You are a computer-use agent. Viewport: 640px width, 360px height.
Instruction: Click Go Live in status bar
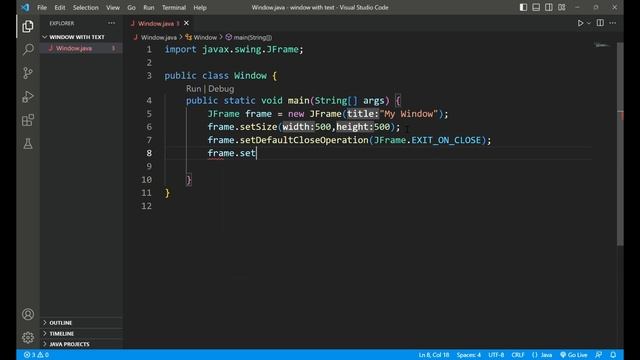(x=574, y=355)
